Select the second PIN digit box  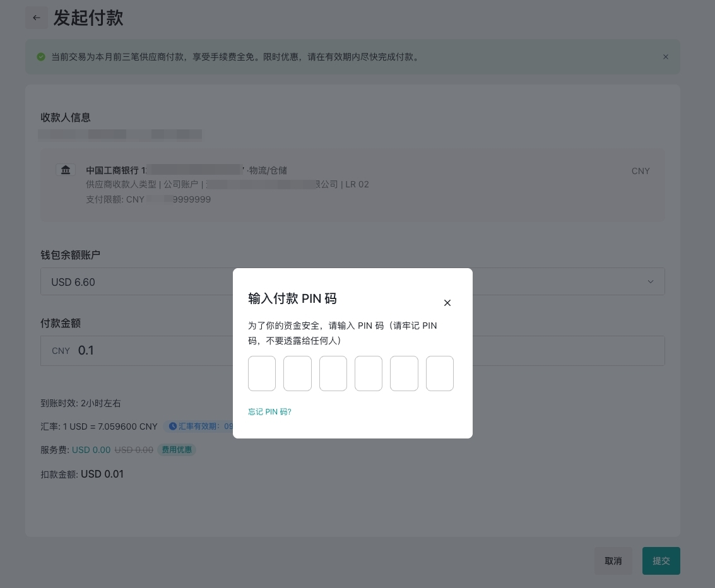pos(297,373)
